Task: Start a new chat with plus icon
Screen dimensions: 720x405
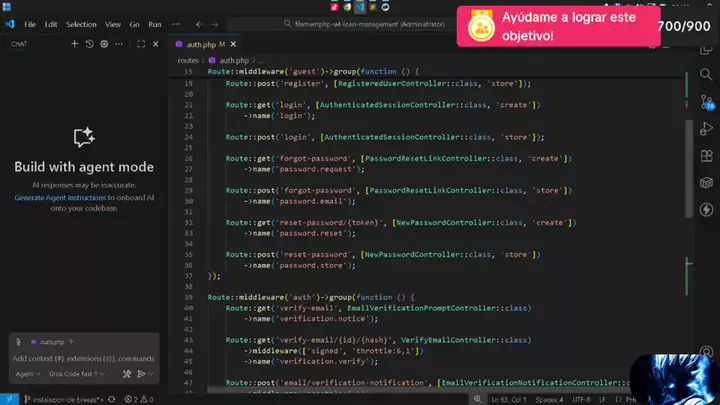Action: [x=74, y=44]
